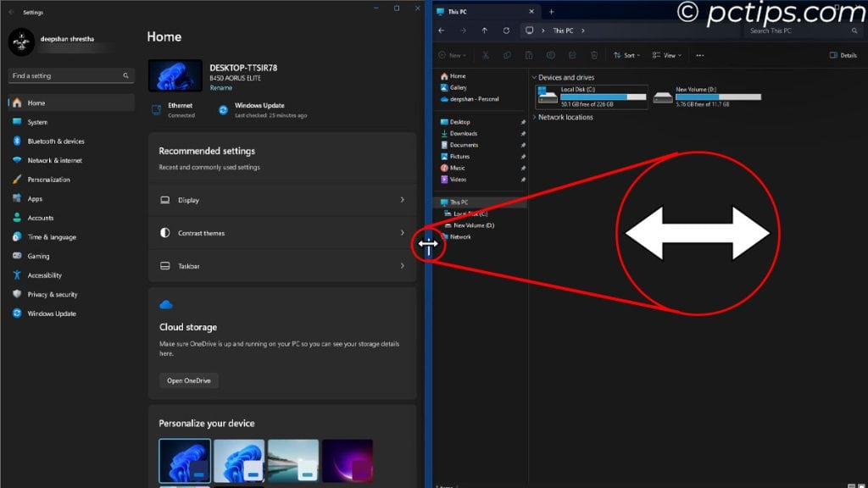Toggle the Details pane in File Explorer
This screenshot has height=488, width=868.
(843, 55)
